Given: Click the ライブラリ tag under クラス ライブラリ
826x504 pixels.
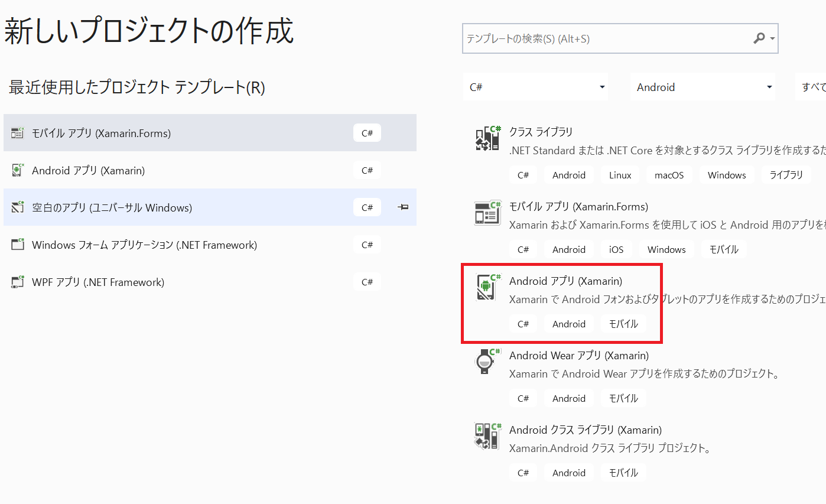Looking at the screenshot, I should pyautogui.click(x=786, y=175).
